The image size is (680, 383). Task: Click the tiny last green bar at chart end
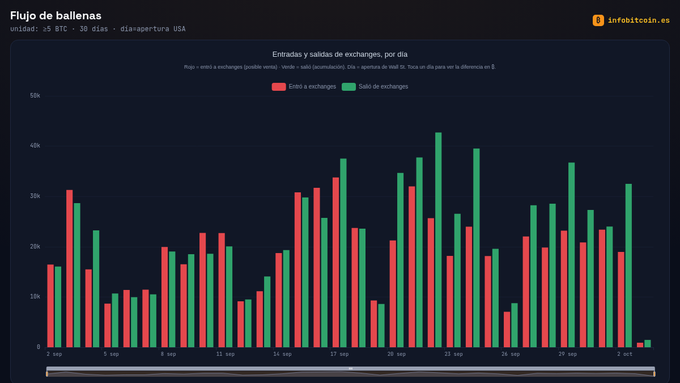click(x=647, y=344)
